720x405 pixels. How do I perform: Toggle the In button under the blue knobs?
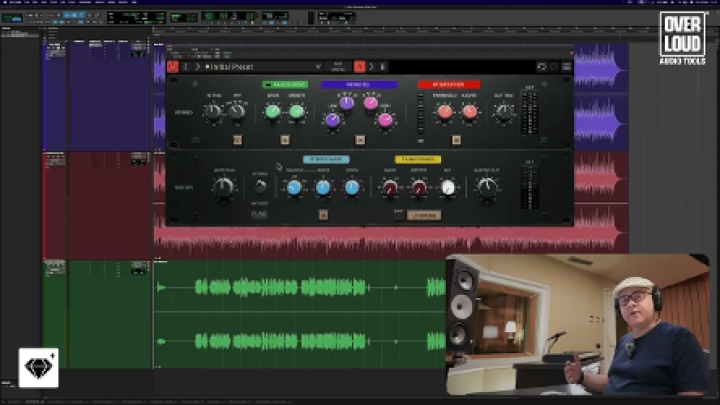[x=323, y=215]
